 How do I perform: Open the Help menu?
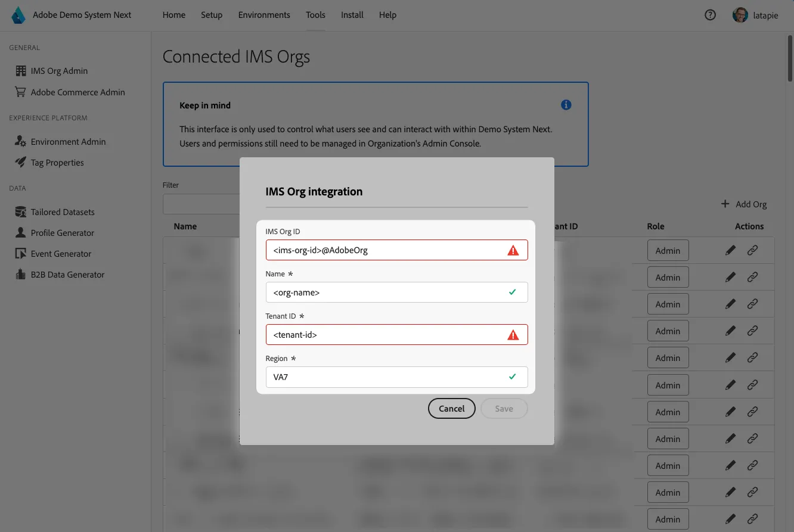[x=387, y=15]
